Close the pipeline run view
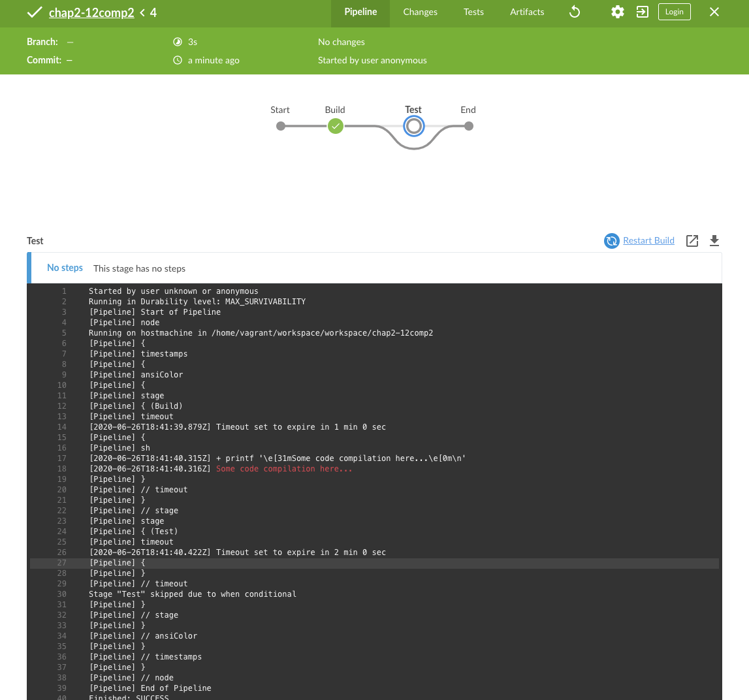 click(x=714, y=12)
